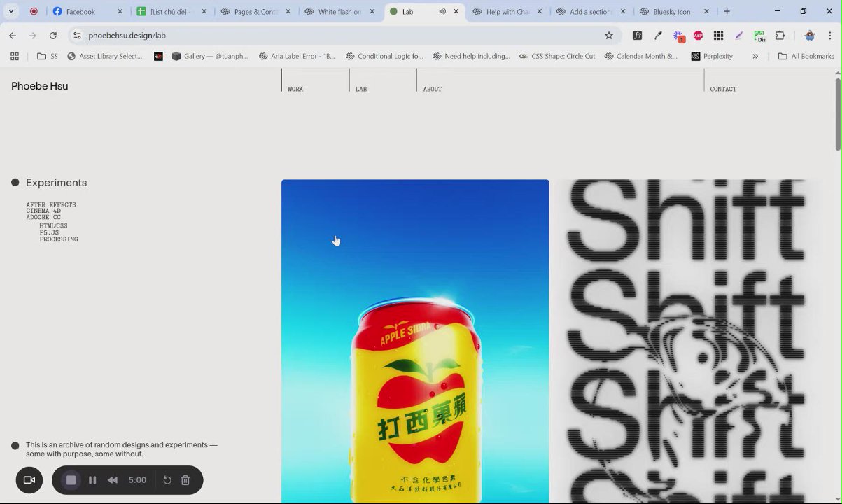Open the Perplexity bookmark
Viewport: 842px width, 504px height.
712,56
